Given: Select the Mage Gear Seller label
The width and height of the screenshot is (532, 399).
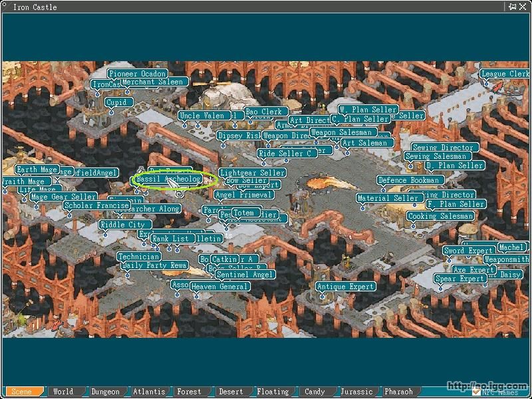Looking at the screenshot, I should point(63,197).
